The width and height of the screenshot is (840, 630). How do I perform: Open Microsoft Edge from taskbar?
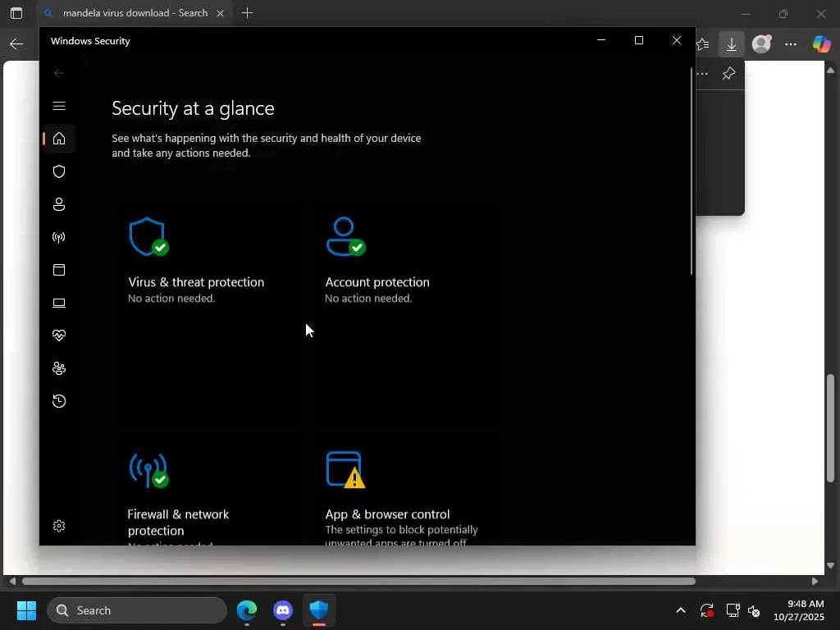[x=247, y=610]
